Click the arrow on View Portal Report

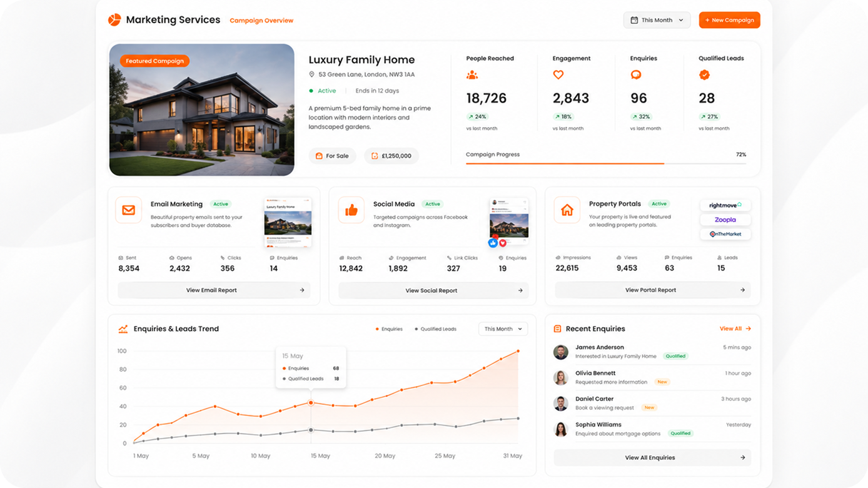click(742, 290)
